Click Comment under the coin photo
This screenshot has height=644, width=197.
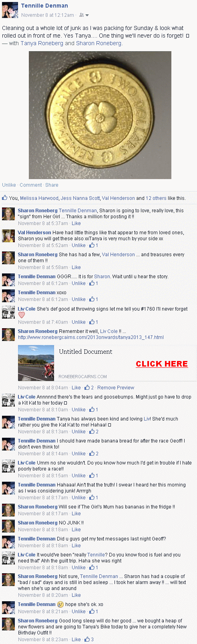click(31, 185)
